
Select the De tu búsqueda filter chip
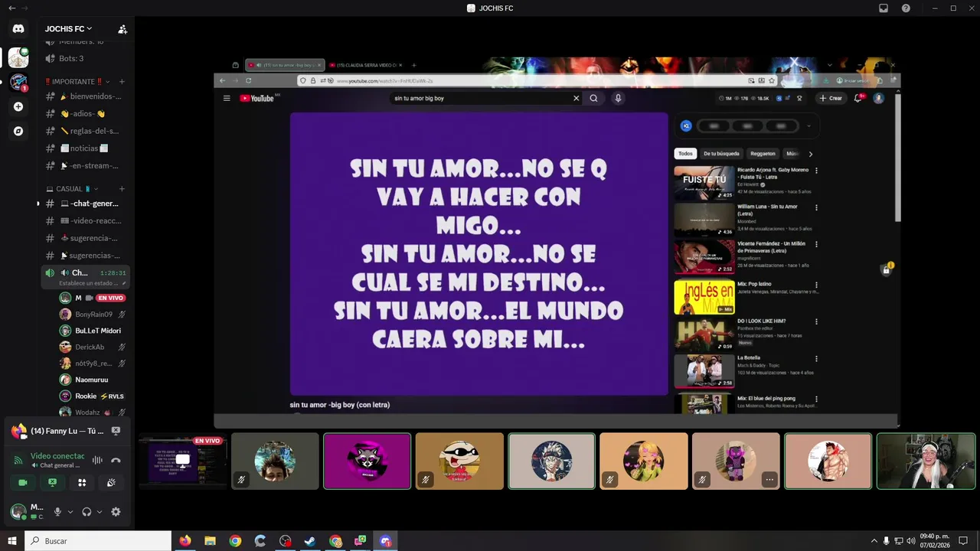coord(722,154)
